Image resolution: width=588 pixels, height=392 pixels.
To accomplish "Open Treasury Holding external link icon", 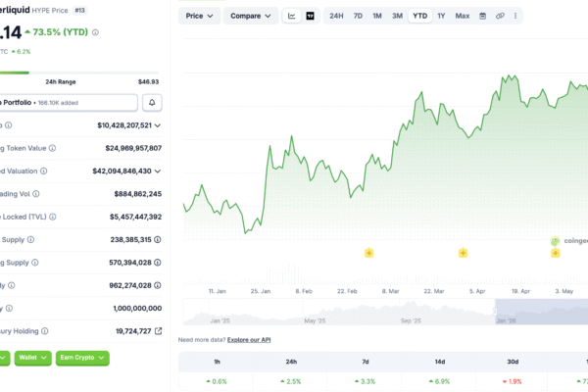I will point(158,331).
